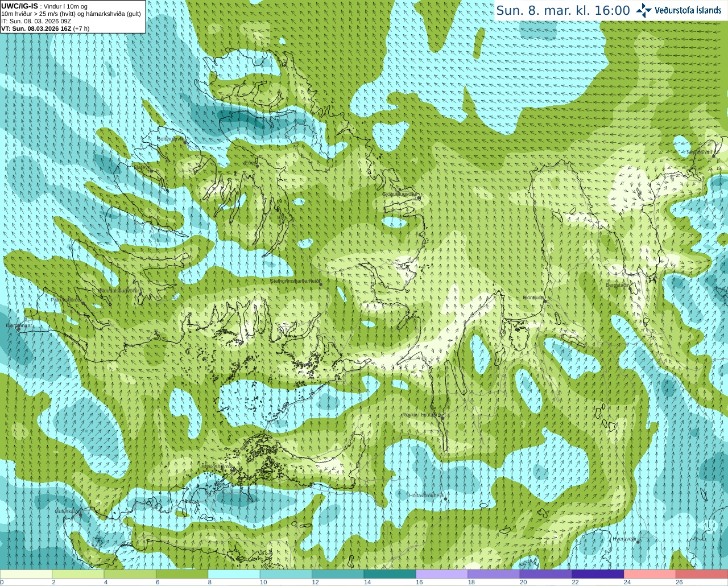This screenshot has height=586, width=728.
Task: Click the '10m hviður > 25 m/s' description line
Action: pos(71,14)
